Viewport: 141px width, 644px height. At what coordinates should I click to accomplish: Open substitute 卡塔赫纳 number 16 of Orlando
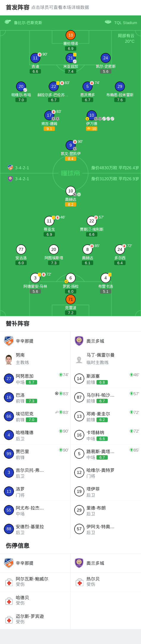(106, 435)
